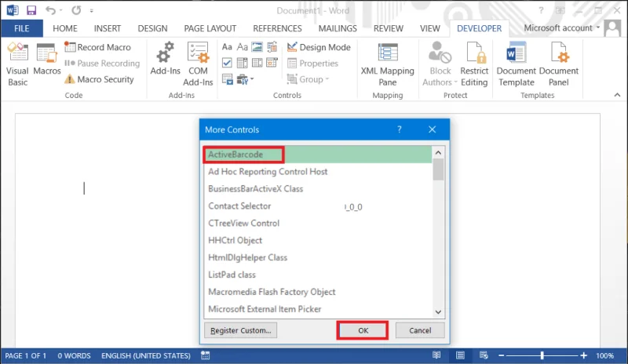Switch to the VIEW tab

coord(429,28)
